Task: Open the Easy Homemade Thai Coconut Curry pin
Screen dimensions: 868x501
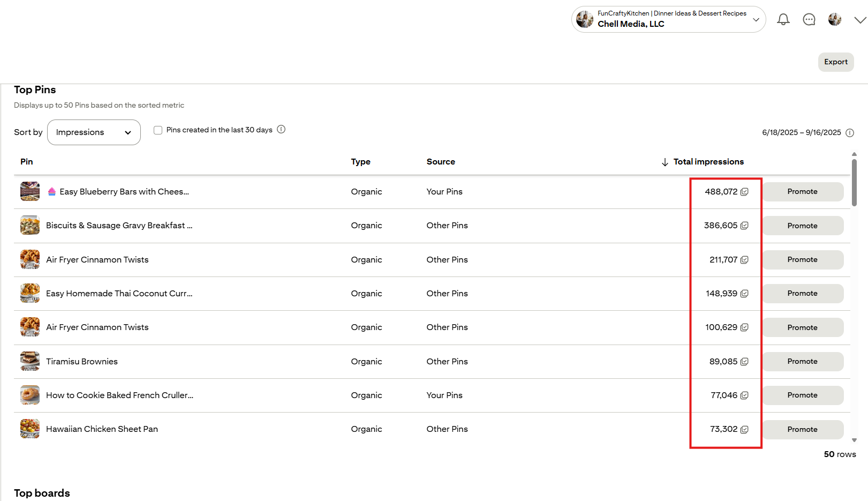Action: [x=119, y=294]
